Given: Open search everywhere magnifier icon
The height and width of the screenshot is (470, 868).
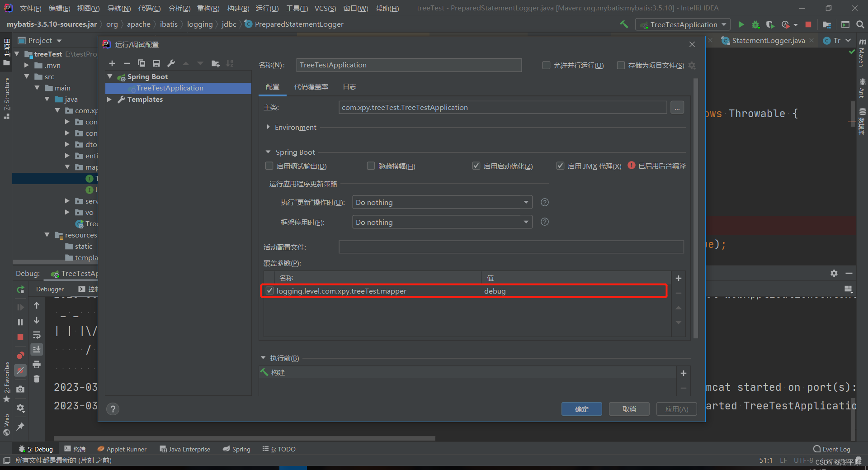Looking at the screenshot, I should coord(860,24).
